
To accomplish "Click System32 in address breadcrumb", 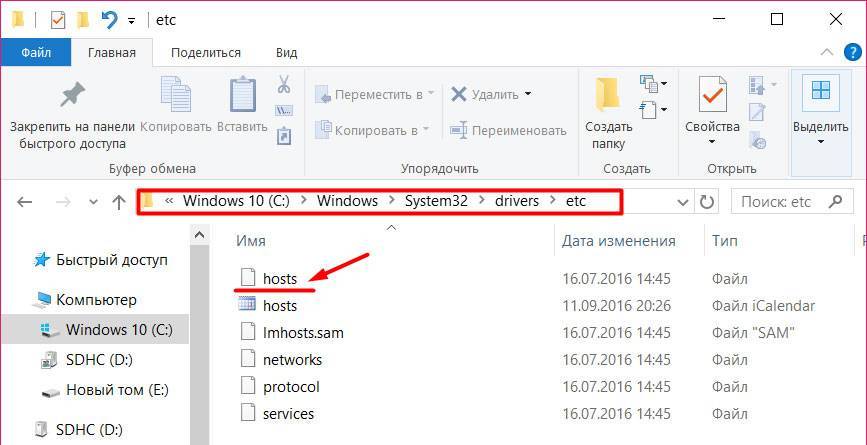I will click(436, 201).
